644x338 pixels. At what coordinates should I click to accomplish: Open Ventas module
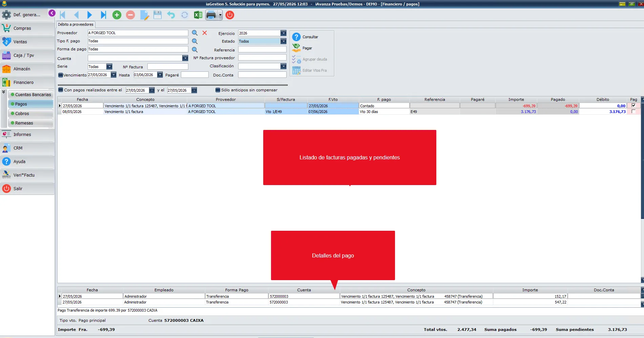(27, 42)
